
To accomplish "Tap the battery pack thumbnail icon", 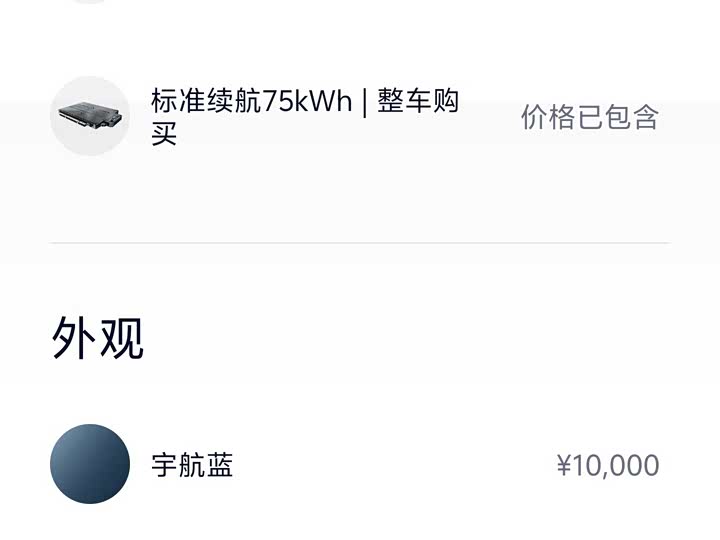I will point(90,116).
